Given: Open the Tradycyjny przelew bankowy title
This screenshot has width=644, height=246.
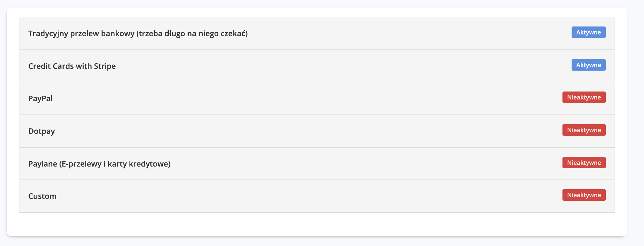Looking at the screenshot, I should tap(138, 34).
